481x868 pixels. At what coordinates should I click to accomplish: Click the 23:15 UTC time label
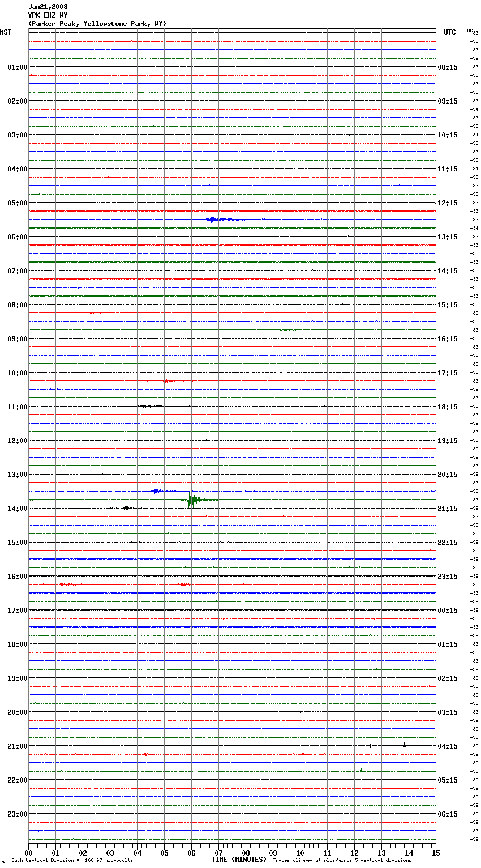click(448, 577)
